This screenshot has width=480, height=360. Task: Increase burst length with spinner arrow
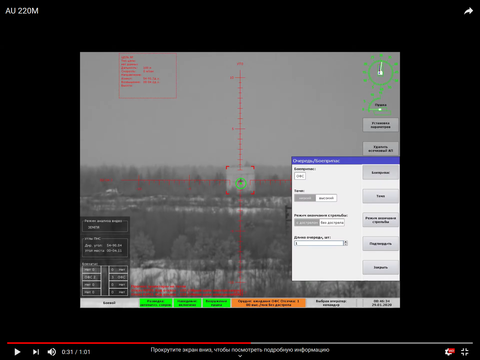(x=346, y=242)
